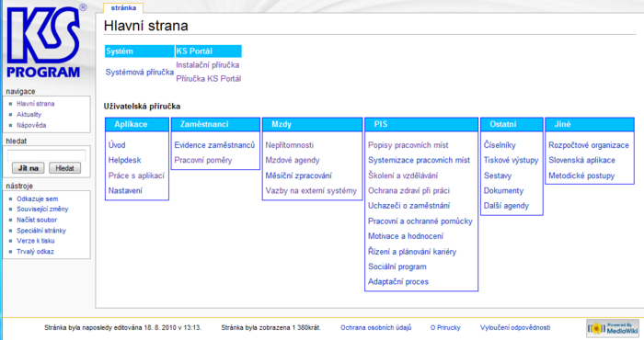Open Ochrana osobních údajů footer link

[x=375, y=327]
